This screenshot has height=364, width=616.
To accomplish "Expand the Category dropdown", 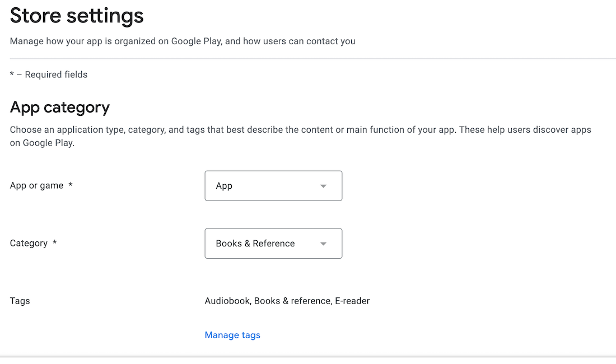I will (273, 244).
